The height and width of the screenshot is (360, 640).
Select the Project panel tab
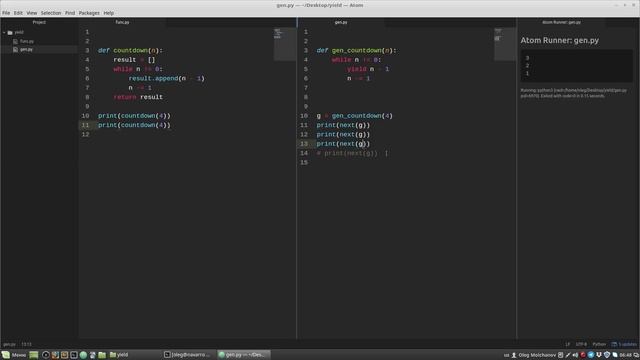pos(39,22)
